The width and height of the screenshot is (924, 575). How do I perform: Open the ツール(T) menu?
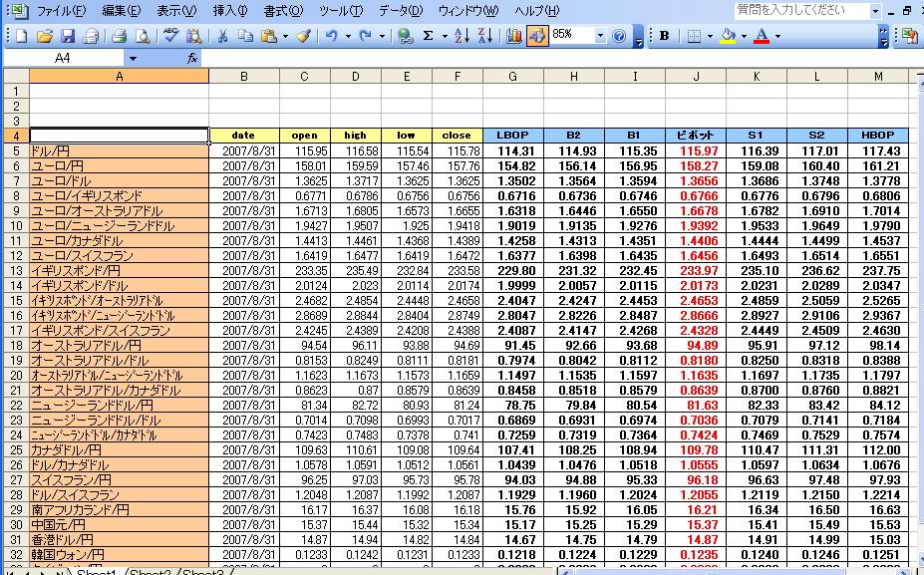(341, 11)
